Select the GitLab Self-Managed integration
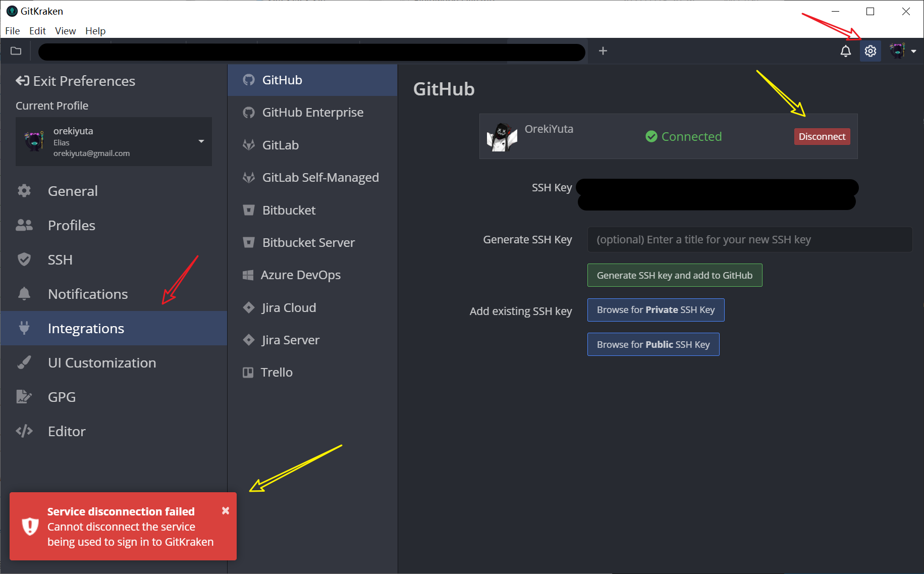Screen dimensions: 924x574 click(320, 177)
